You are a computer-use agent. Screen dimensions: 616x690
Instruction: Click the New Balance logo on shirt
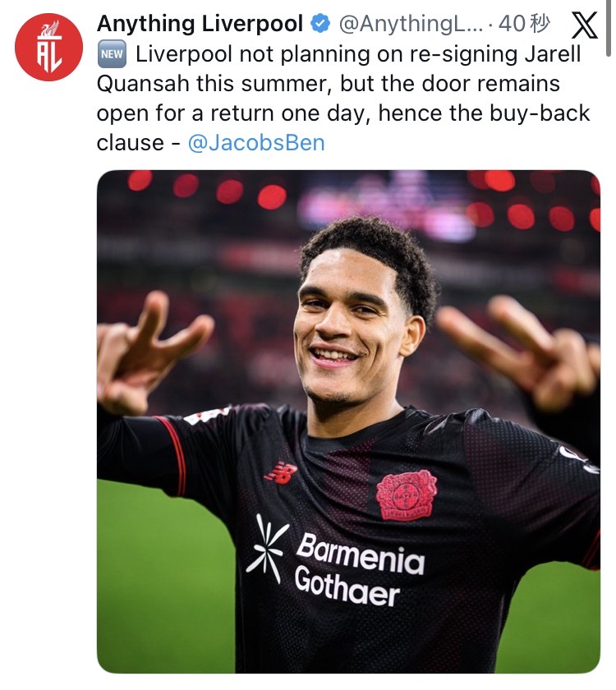click(x=281, y=474)
